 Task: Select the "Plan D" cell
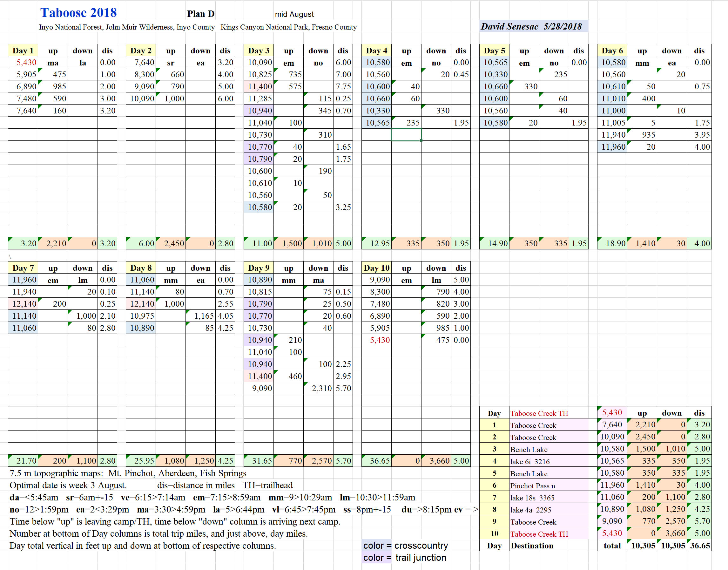pos(200,14)
